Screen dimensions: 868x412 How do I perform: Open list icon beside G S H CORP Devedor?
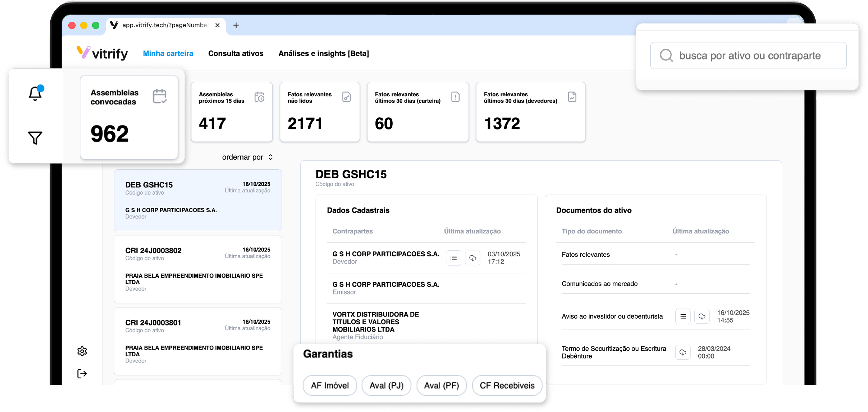coord(454,258)
